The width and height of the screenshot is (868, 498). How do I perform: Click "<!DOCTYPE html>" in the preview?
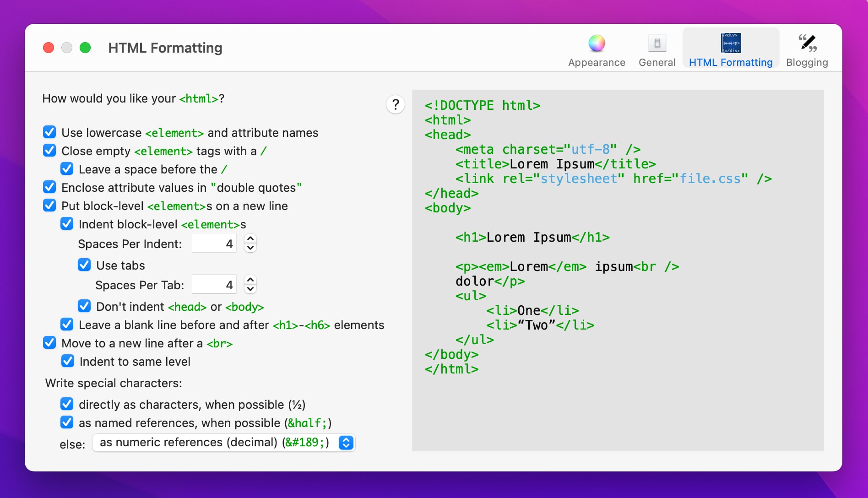pos(483,105)
